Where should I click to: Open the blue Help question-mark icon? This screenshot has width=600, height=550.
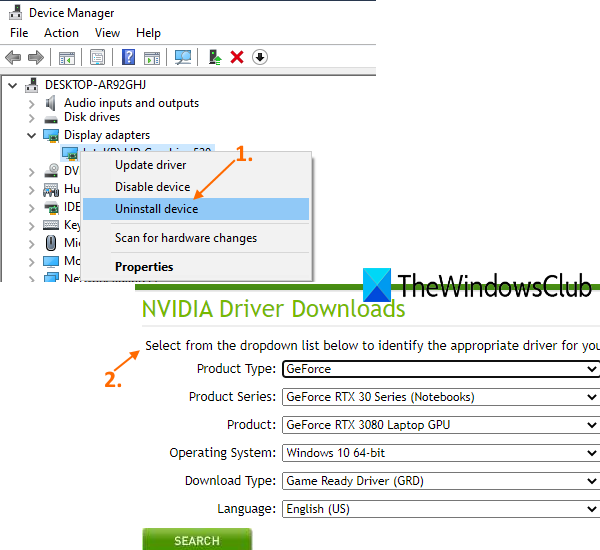point(129,57)
